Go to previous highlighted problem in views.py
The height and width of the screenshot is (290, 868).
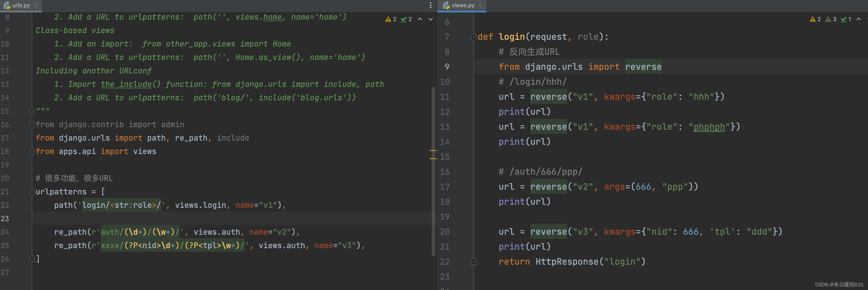click(x=858, y=19)
